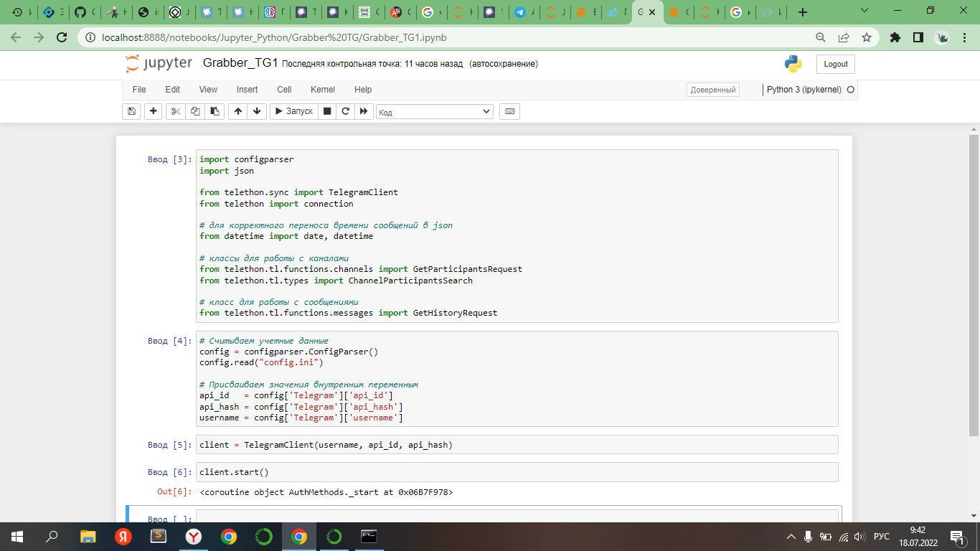
Task: Save notebook with the floppy disk icon
Action: [131, 111]
